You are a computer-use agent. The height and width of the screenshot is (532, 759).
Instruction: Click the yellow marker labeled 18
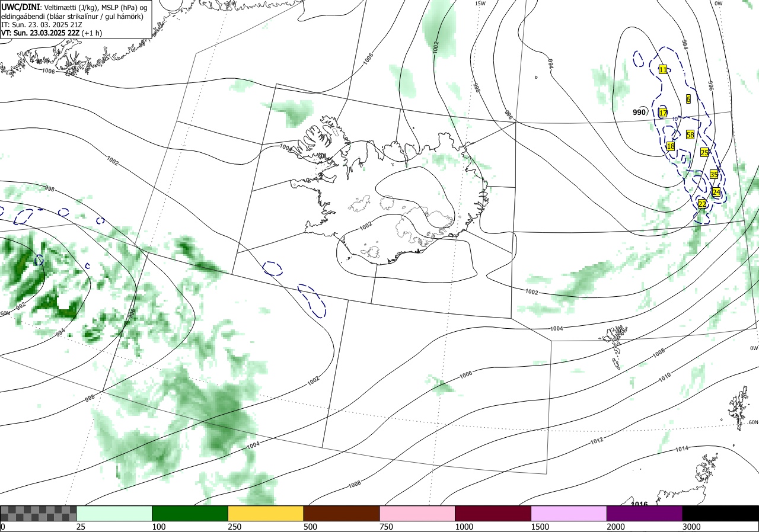(x=671, y=146)
